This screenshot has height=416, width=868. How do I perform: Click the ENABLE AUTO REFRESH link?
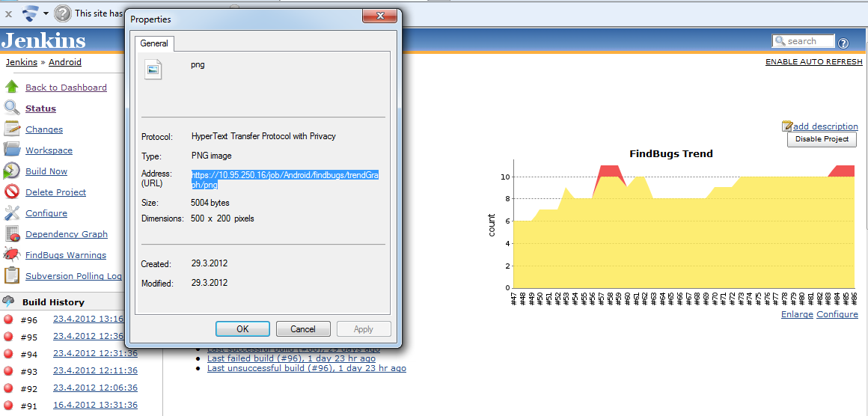tap(814, 62)
